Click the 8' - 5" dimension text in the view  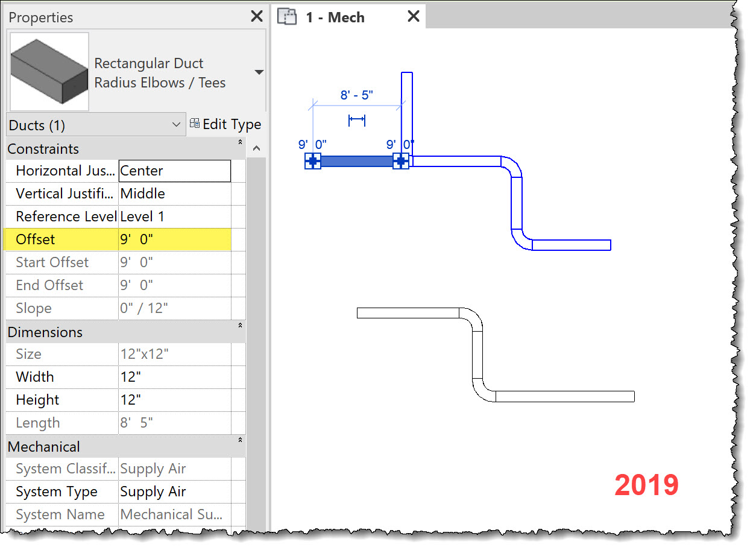click(x=357, y=94)
